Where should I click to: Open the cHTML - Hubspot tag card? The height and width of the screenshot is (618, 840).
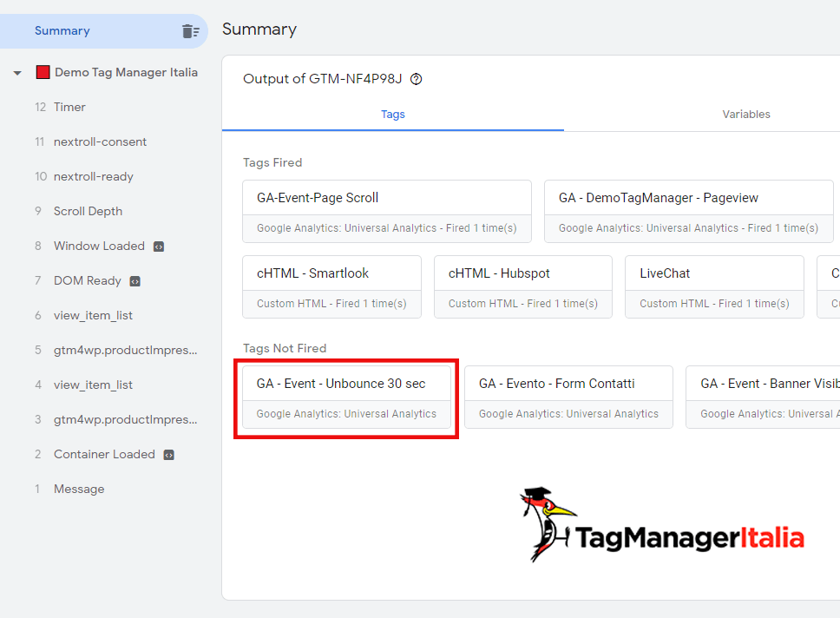tap(523, 286)
